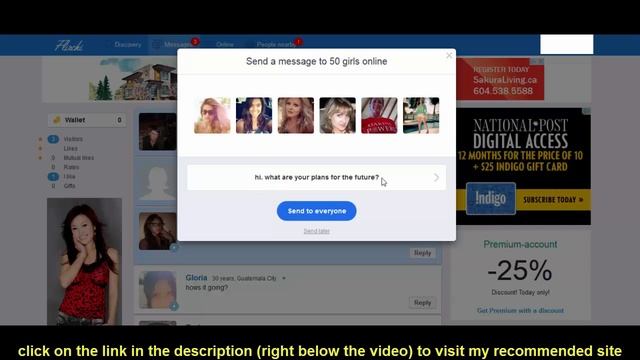Close the send message dialog

point(449,56)
